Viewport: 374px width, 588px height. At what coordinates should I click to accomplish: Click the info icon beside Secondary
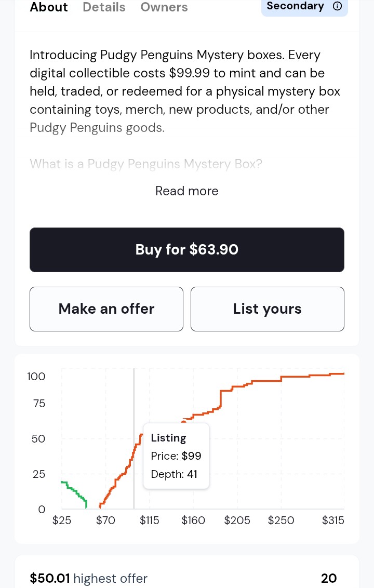(x=337, y=6)
